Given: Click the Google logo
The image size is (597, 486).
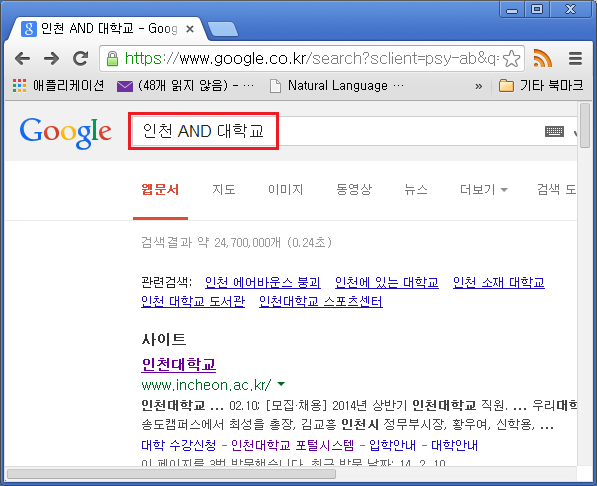Looking at the screenshot, I should coord(65,132).
